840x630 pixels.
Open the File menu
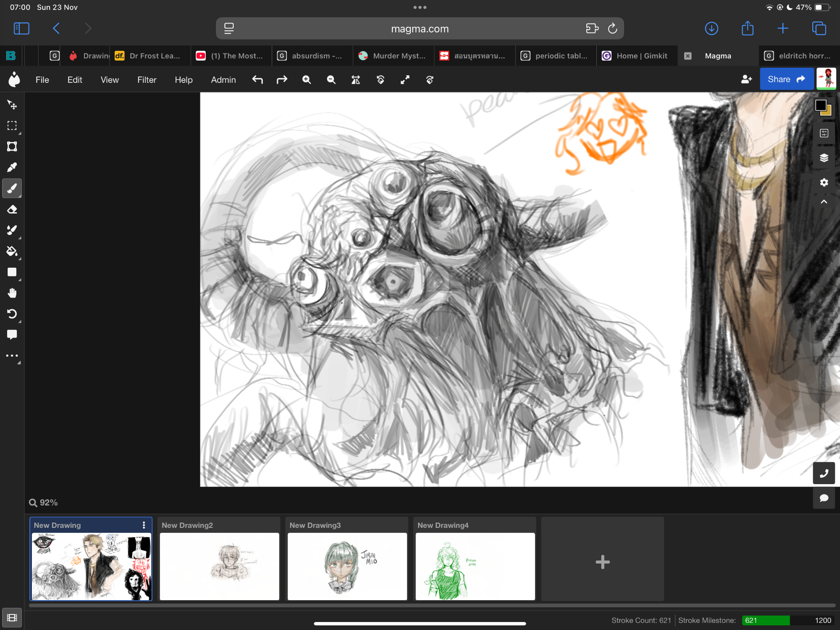[x=42, y=79]
